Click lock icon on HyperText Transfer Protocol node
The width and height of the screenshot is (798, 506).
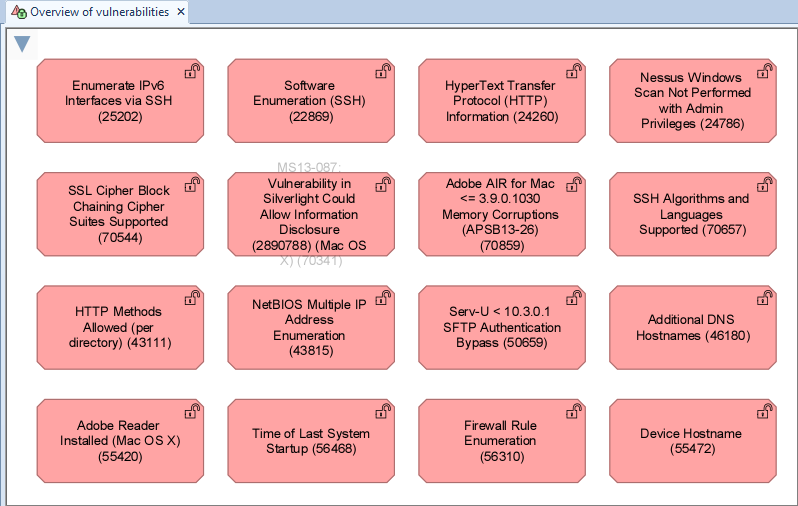point(574,71)
